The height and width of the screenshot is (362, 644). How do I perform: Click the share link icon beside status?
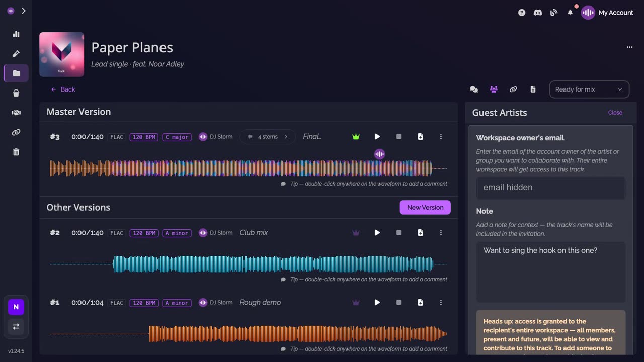coord(513,89)
